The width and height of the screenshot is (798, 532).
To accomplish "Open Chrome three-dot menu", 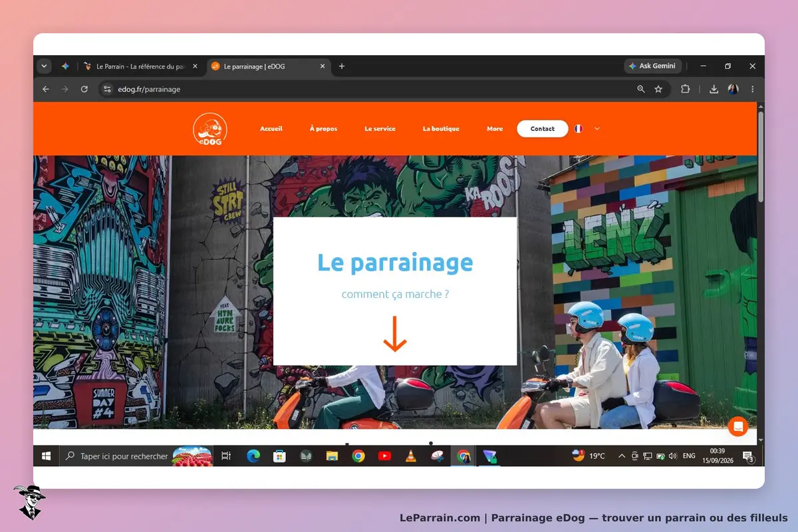I will [x=753, y=89].
